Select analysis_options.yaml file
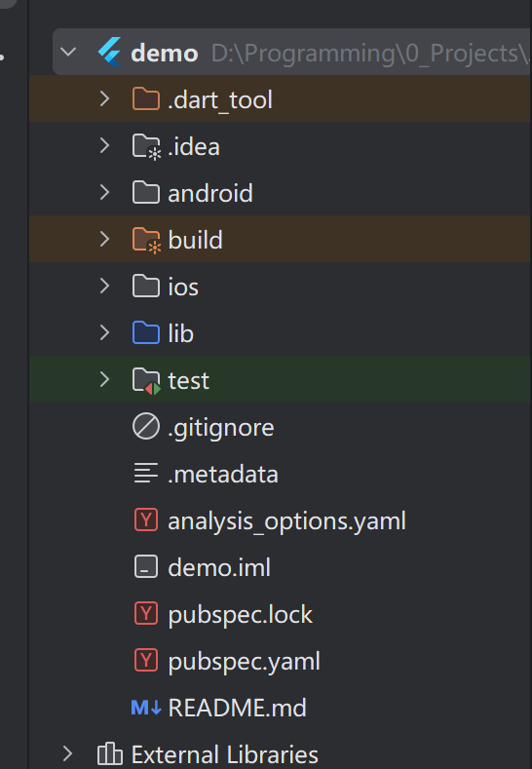The image size is (532, 769). (286, 520)
